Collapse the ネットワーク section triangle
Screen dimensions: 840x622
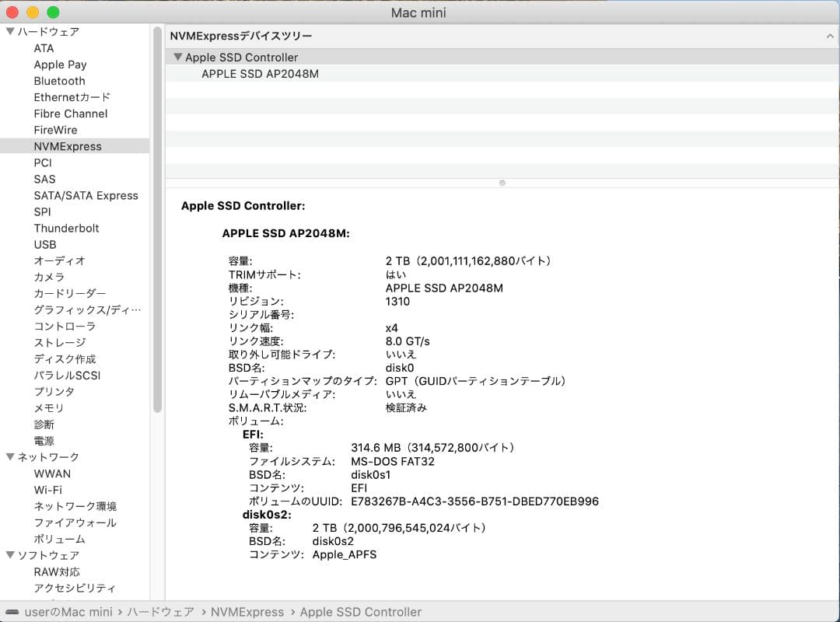point(10,457)
